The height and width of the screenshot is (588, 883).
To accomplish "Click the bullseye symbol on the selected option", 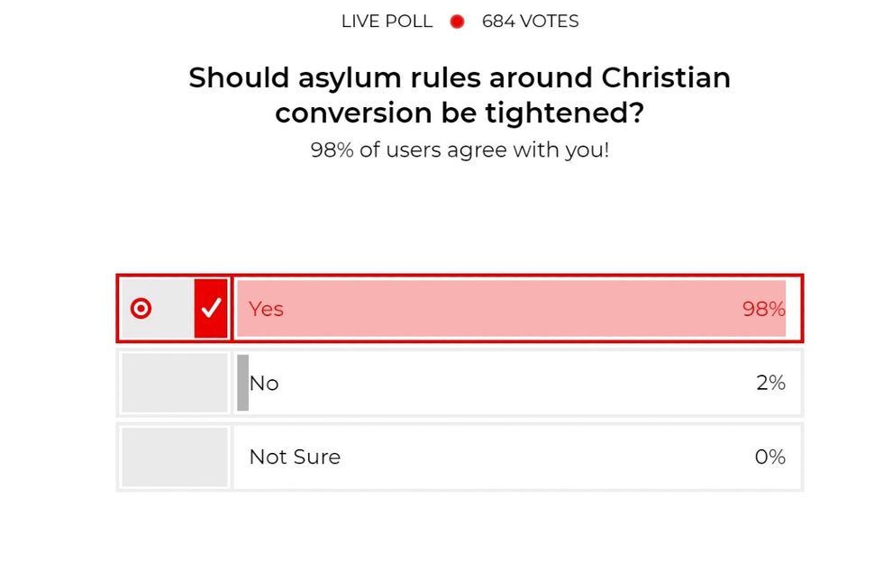I will (141, 309).
